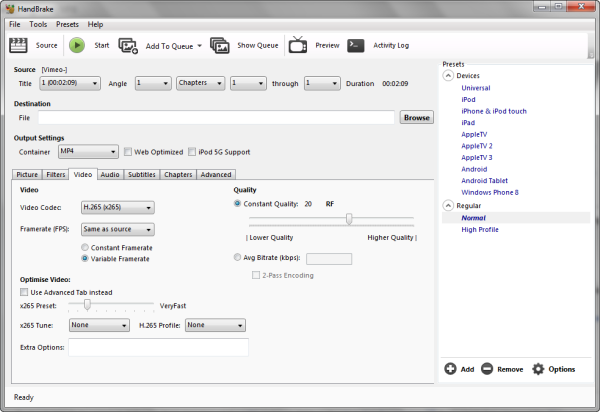The height and width of the screenshot is (412, 600).
Task: Click the Browse button
Action: pyautogui.click(x=416, y=117)
